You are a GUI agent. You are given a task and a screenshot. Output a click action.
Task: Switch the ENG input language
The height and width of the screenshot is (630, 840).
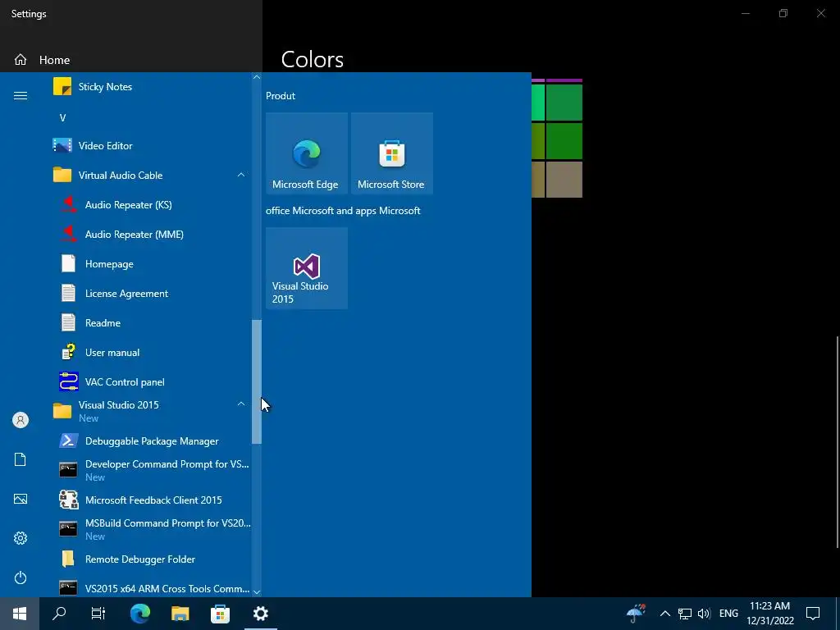coord(728,614)
